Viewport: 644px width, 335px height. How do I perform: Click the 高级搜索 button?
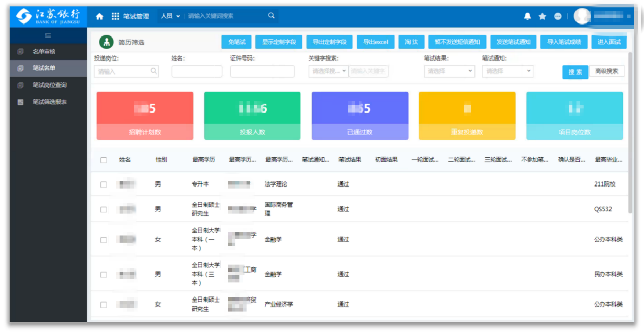click(606, 71)
